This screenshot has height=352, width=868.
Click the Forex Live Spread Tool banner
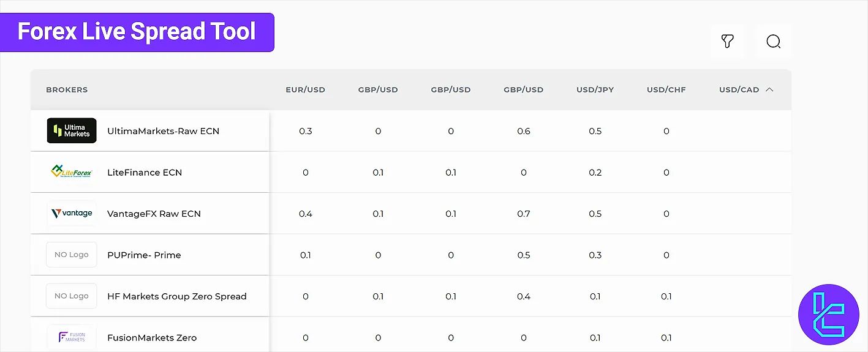coord(137,32)
